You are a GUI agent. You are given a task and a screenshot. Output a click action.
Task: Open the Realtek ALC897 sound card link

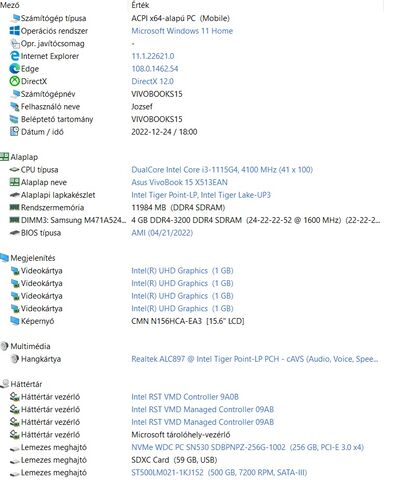click(255, 359)
